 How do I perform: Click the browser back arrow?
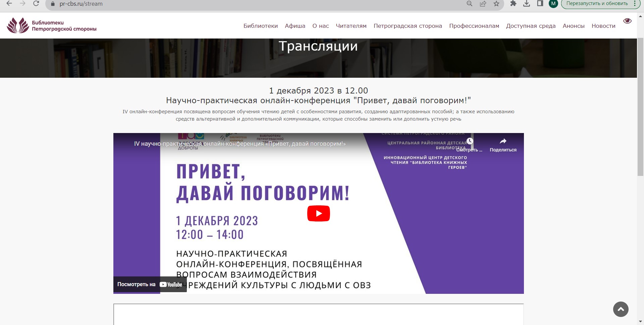[x=9, y=4]
